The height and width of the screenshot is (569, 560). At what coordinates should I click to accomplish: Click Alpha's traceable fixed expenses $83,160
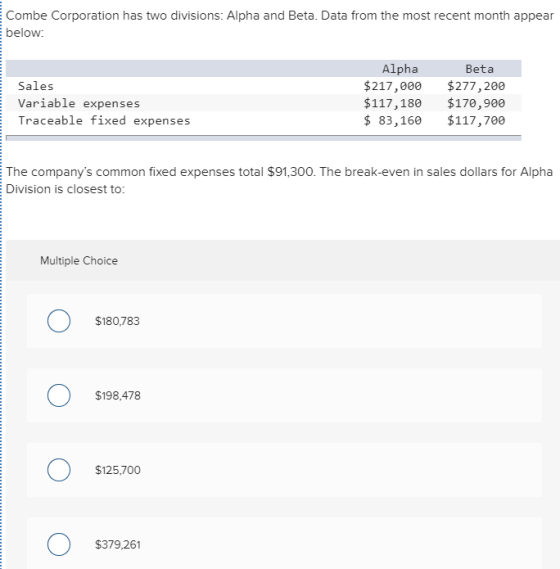[393, 120]
